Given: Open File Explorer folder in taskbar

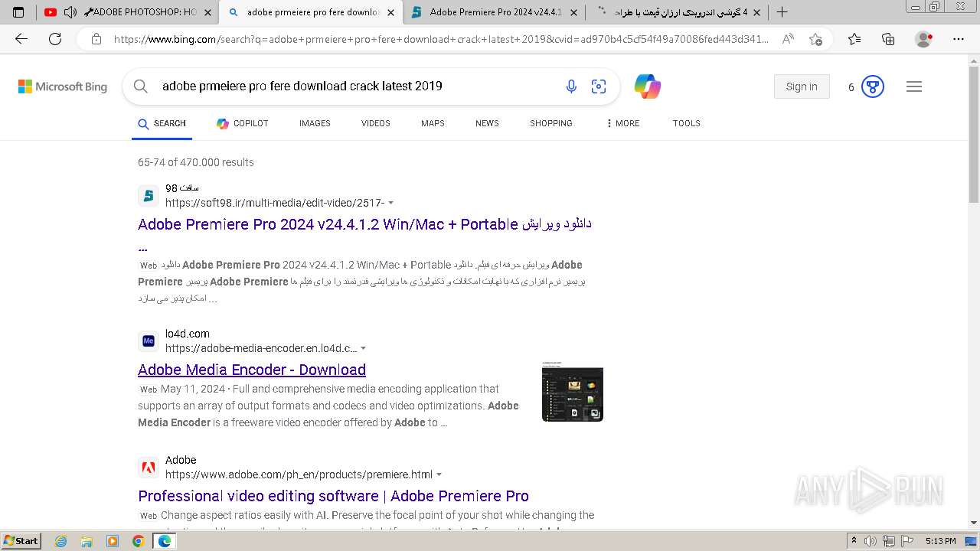Looking at the screenshot, I should click(87, 541).
